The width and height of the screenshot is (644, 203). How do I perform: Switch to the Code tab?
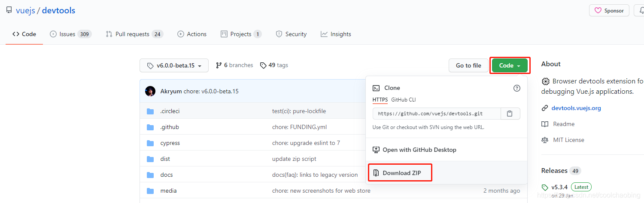click(24, 34)
